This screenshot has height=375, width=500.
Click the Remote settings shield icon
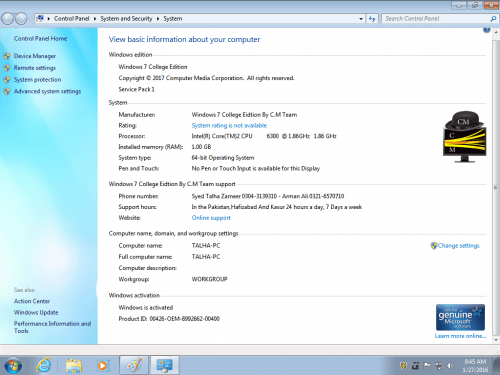tap(7, 68)
